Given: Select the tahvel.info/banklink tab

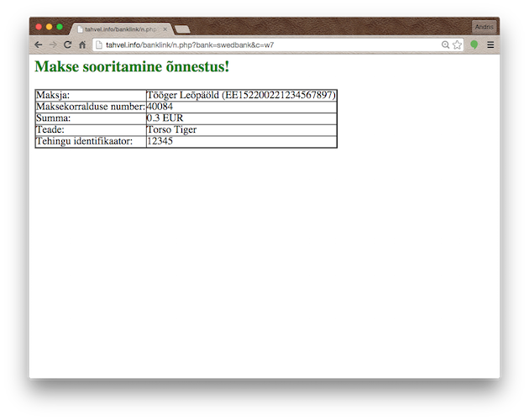Looking at the screenshot, I should [119, 29].
